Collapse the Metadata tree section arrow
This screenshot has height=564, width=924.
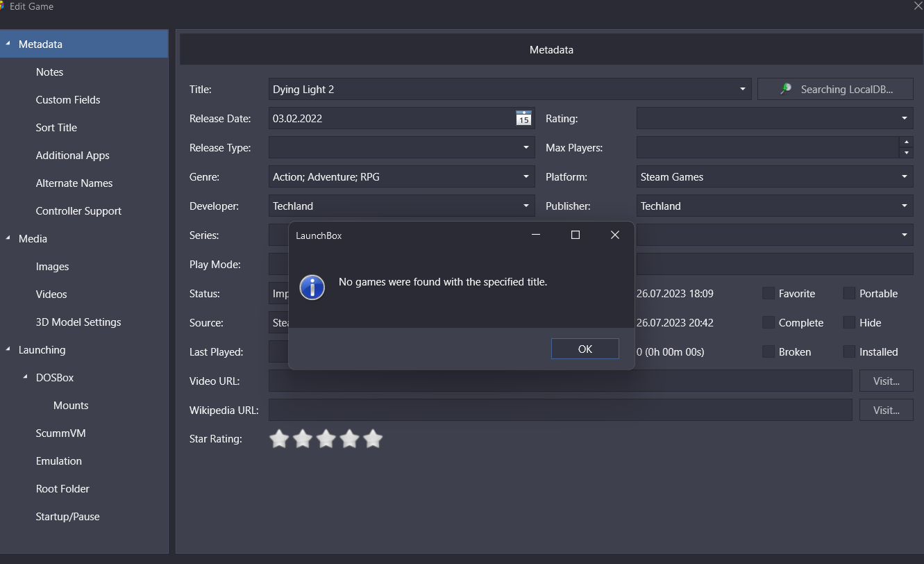8,44
